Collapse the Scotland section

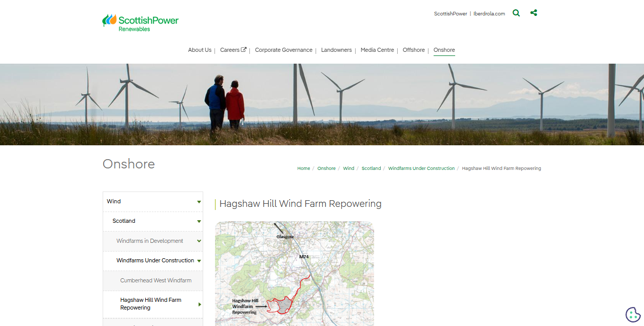198,221
